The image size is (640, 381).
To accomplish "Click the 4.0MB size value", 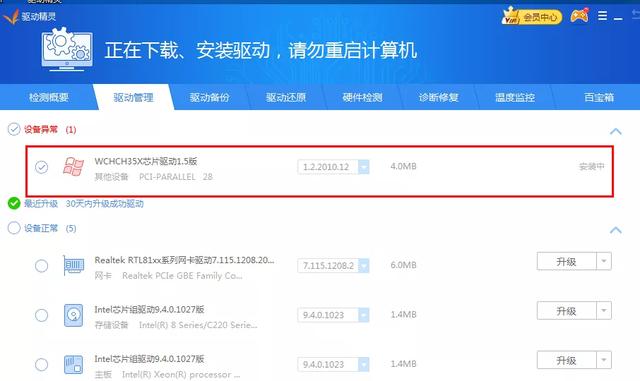I will click(x=403, y=166).
